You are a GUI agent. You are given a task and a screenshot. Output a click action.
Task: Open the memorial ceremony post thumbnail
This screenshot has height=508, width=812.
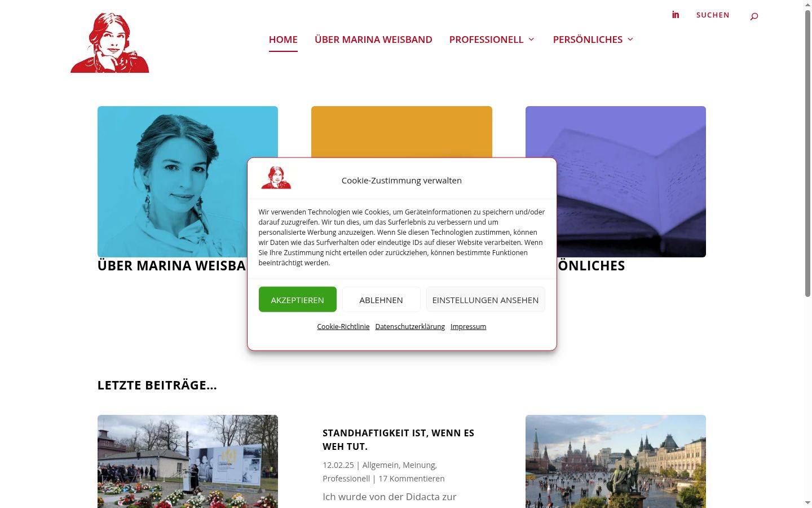(x=188, y=461)
